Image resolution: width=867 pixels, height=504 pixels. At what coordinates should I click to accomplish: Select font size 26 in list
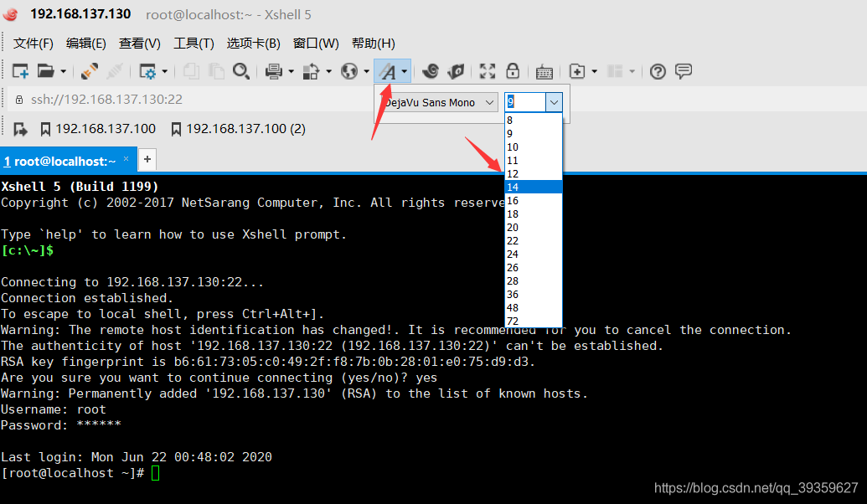point(533,267)
